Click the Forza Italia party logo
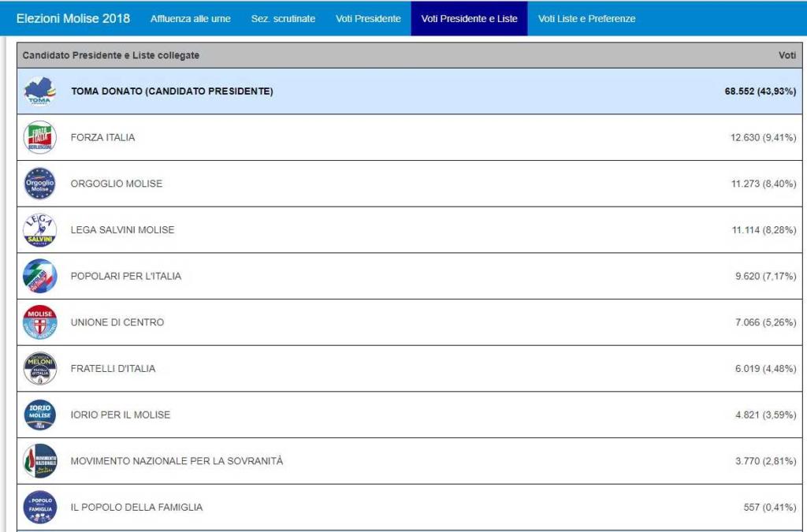 coord(39,137)
